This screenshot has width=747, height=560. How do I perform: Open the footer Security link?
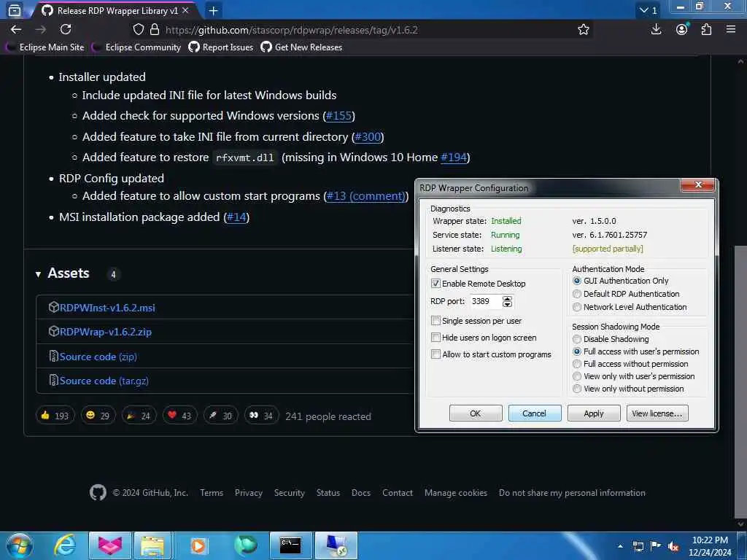(289, 493)
